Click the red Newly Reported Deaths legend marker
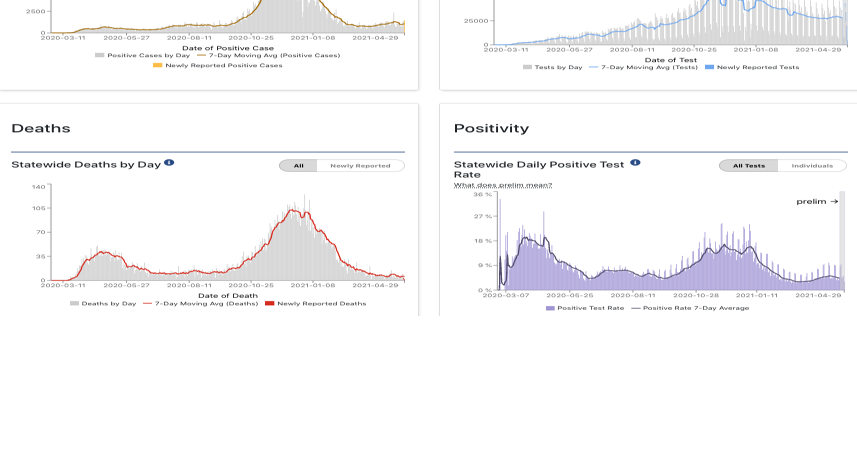 tap(270, 303)
